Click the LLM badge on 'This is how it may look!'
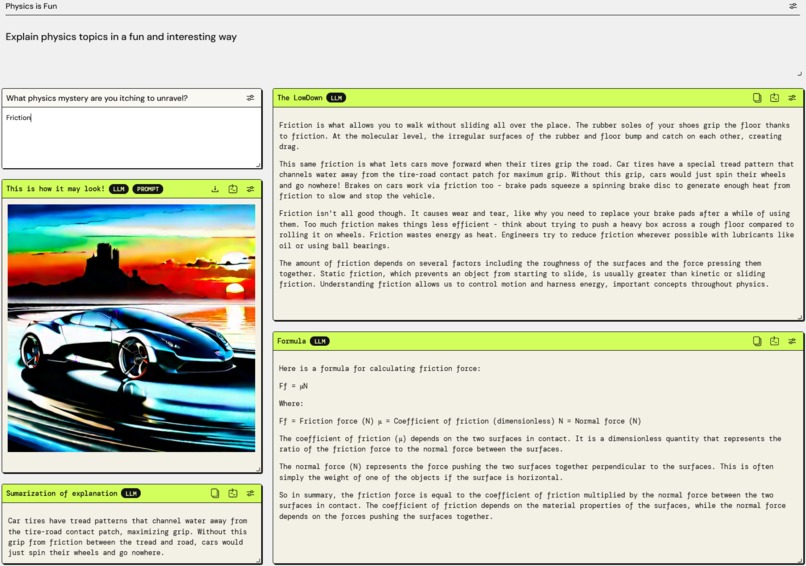The image size is (806, 566). (x=119, y=189)
